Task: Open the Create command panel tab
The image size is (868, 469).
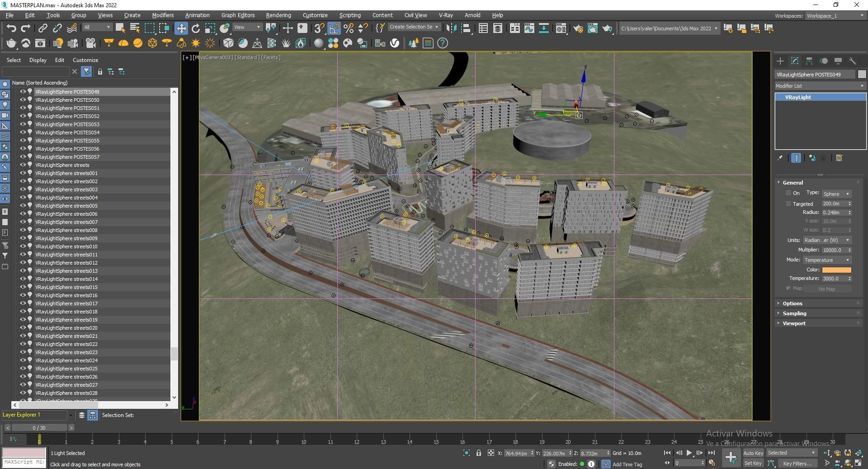Action: (x=780, y=61)
